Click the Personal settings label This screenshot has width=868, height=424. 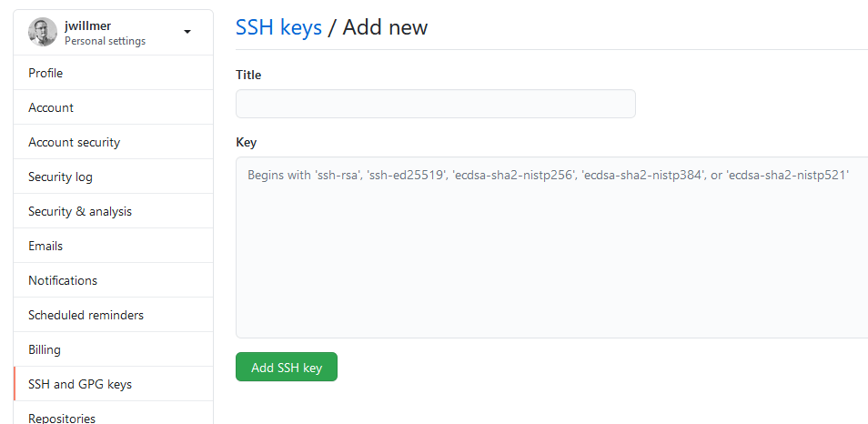point(106,41)
